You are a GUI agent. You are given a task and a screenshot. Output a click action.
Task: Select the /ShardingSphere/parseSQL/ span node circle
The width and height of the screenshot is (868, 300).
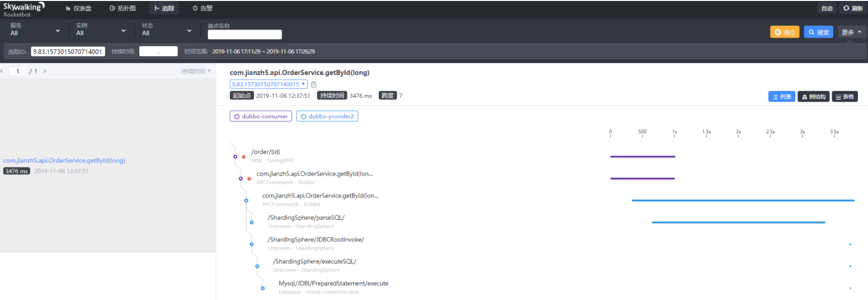click(x=252, y=223)
